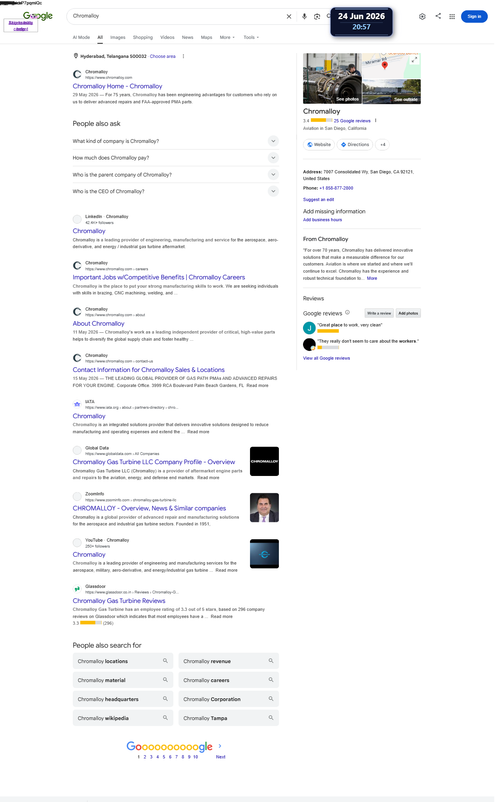The width and height of the screenshot is (500, 802).
Task: Open 'Chromalloy Gas Turbine Reviews' link
Action: [119, 601]
